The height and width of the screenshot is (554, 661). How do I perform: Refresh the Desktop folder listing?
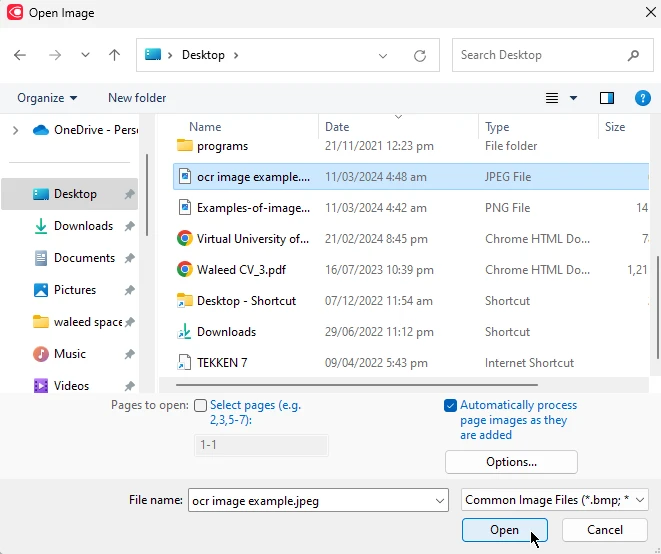[420, 55]
